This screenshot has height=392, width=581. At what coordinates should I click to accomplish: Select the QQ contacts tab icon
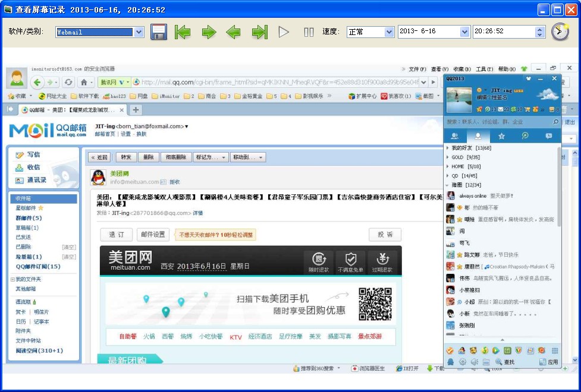[x=478, y=136]
